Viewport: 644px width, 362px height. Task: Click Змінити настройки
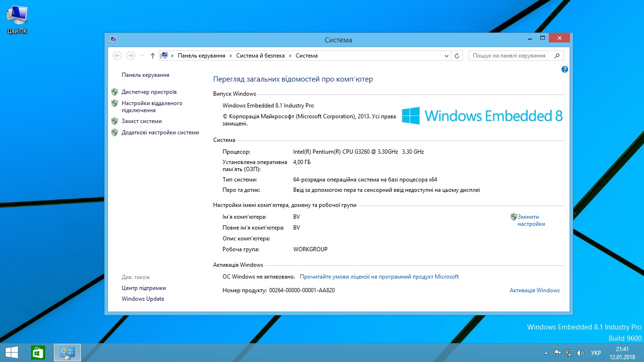[531, 221]
